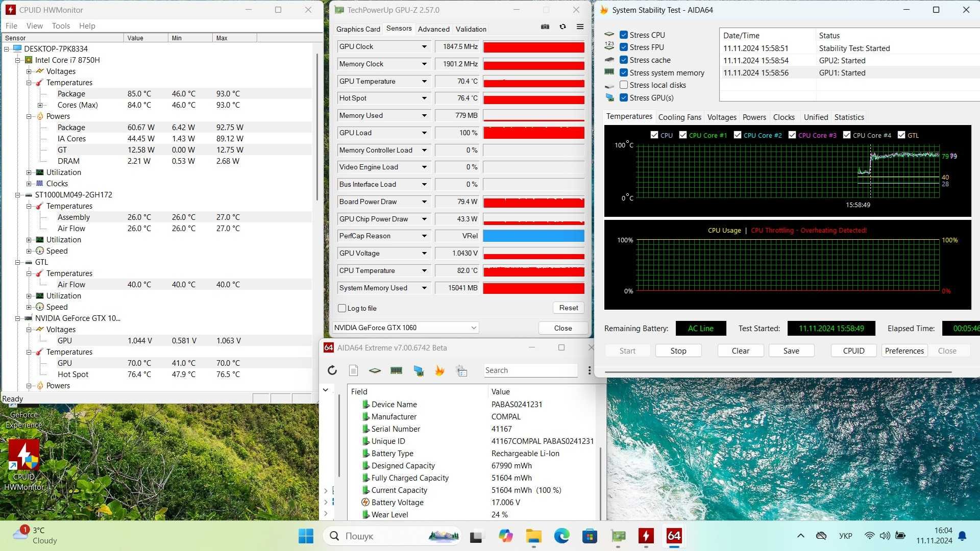
Task: Open File Explorer from the taskbar
Action: point(533,536)
